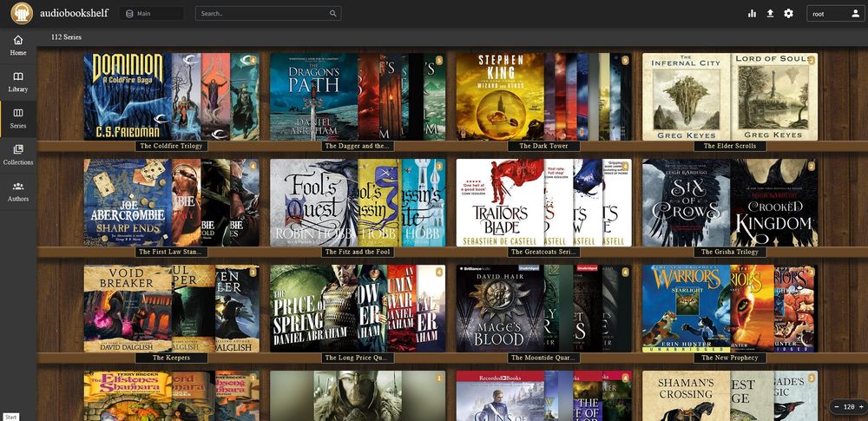Screen dimensions: 868x421
Task: Open Library from the sidebar
Action: click(18, 82)
